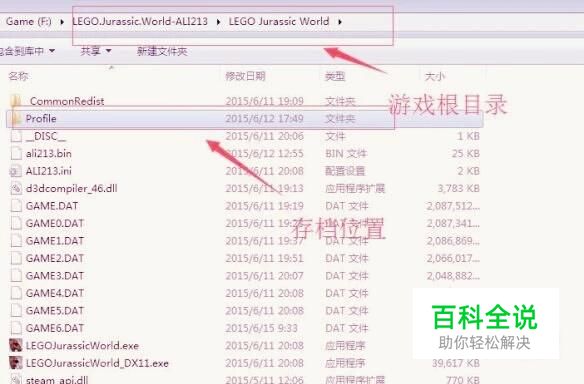Click the GAME0.DAT file icon
Image resolution: width=584 pixels, height=384 pixels.
pos(16,223)
